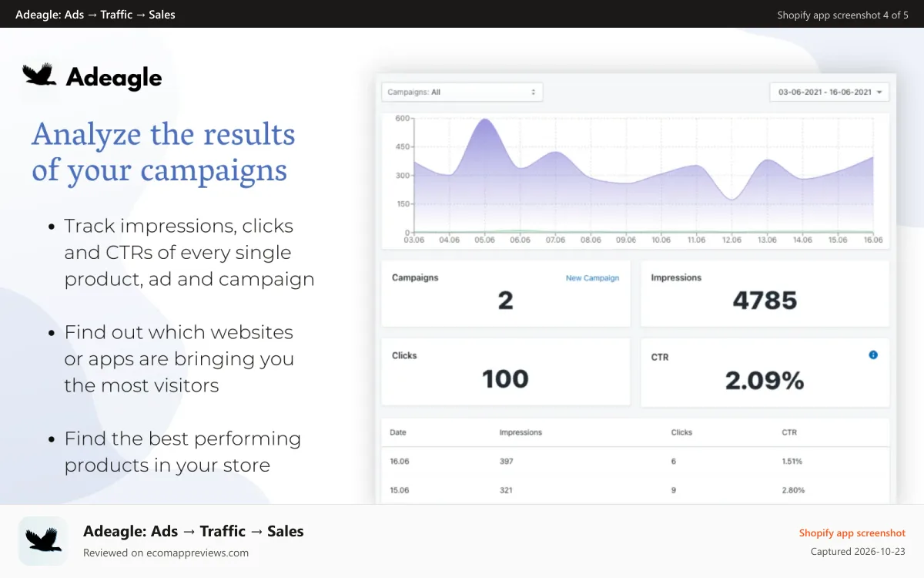Click the Clicks card label
The height and width of the screenshot is (578, 924).
404,355
